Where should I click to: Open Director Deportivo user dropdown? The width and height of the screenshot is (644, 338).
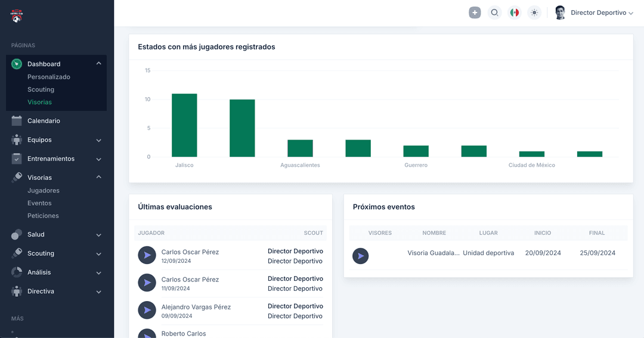click(601, 13)
